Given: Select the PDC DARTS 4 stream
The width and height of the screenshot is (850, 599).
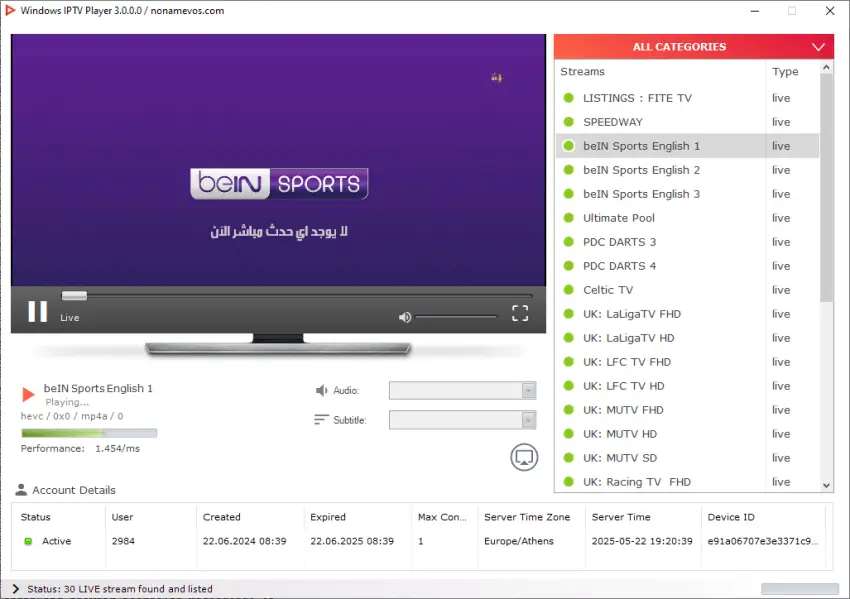Looking at the screenshot, I should click(x=687, y=266).
